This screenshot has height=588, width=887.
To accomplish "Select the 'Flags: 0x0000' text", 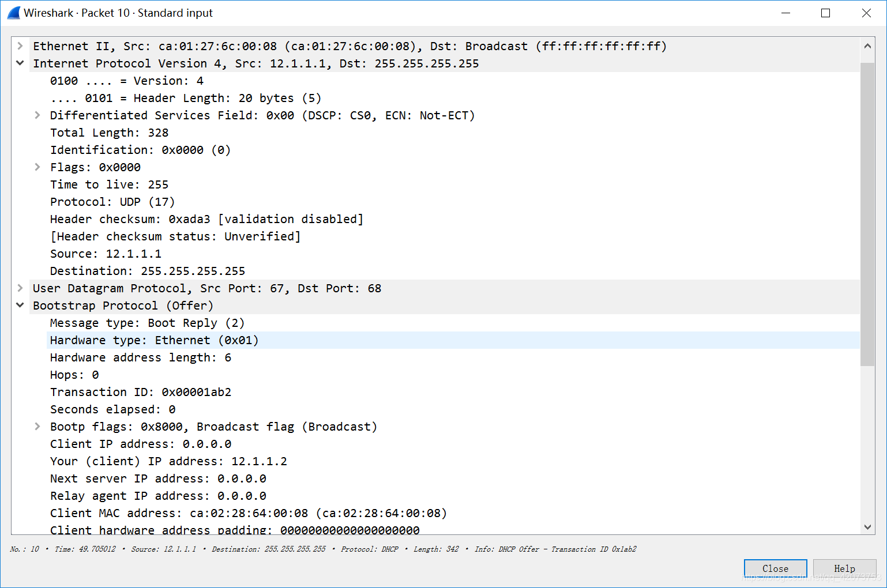I will [96, 167].
